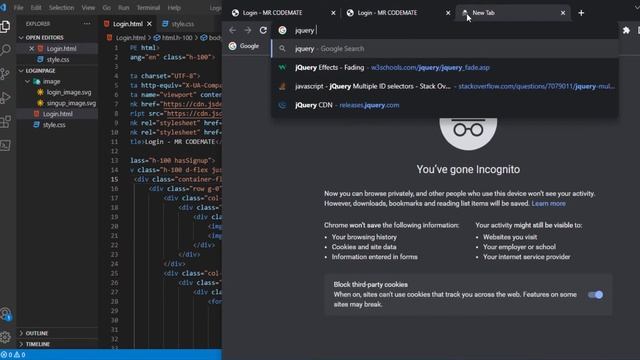
Task: Open the Help menu in VS Code
Action: coord(174,8)
